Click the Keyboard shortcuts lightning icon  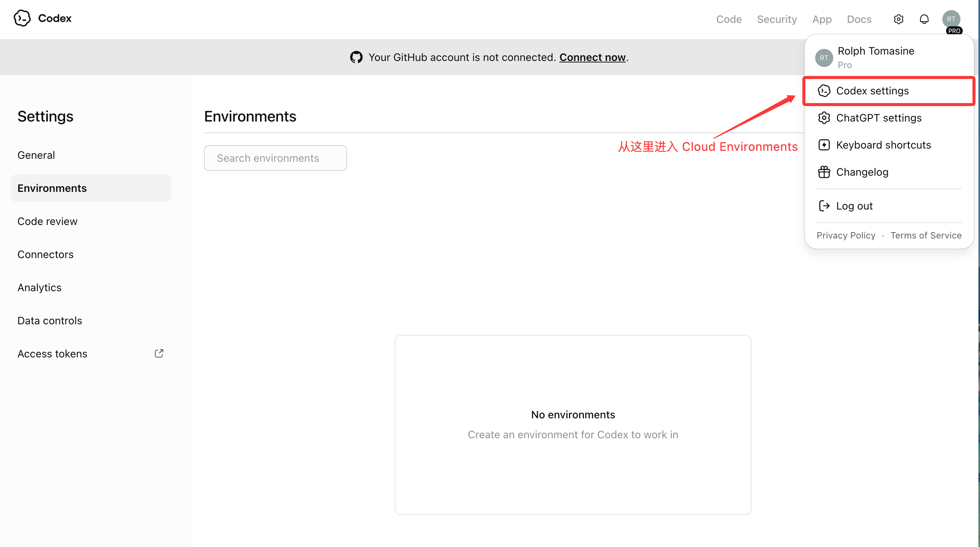pos(824,145)
